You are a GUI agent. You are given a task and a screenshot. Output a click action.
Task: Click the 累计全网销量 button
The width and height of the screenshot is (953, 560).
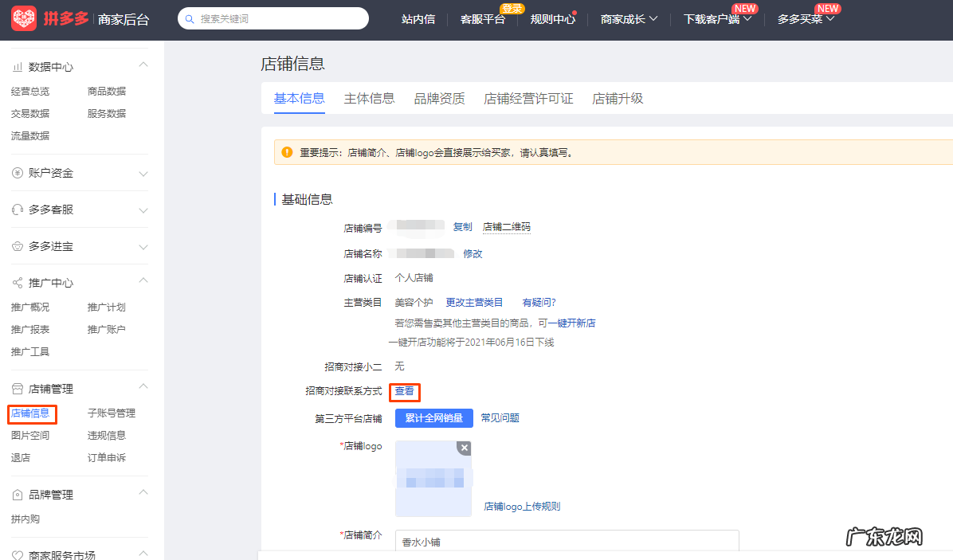point(433,417)
